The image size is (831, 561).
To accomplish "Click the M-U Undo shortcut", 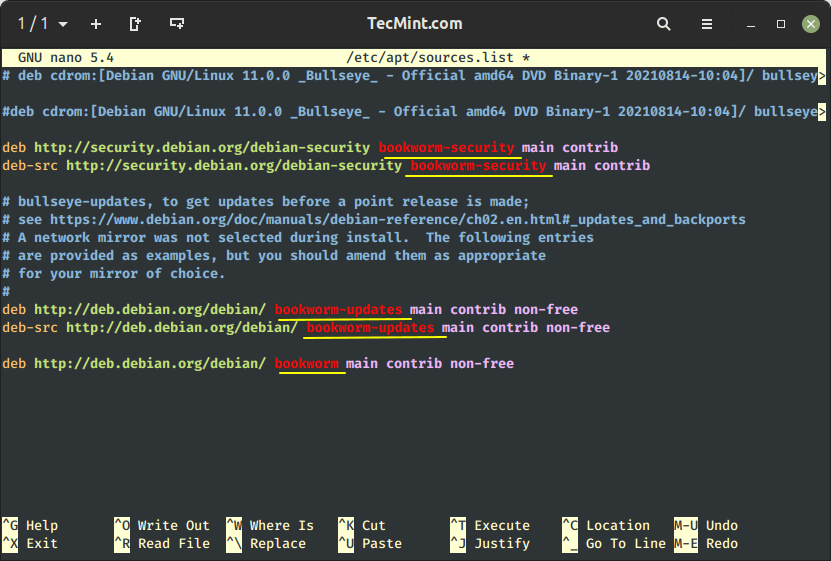I will (x=706, y=525).
